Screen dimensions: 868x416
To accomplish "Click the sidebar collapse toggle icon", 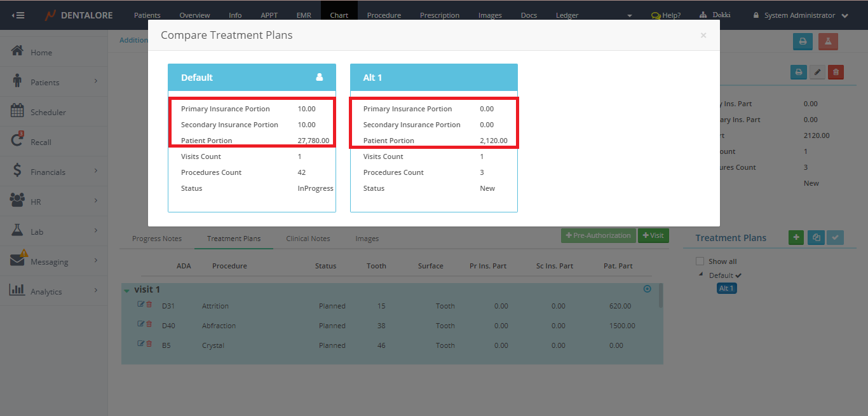I will (18, 15).
